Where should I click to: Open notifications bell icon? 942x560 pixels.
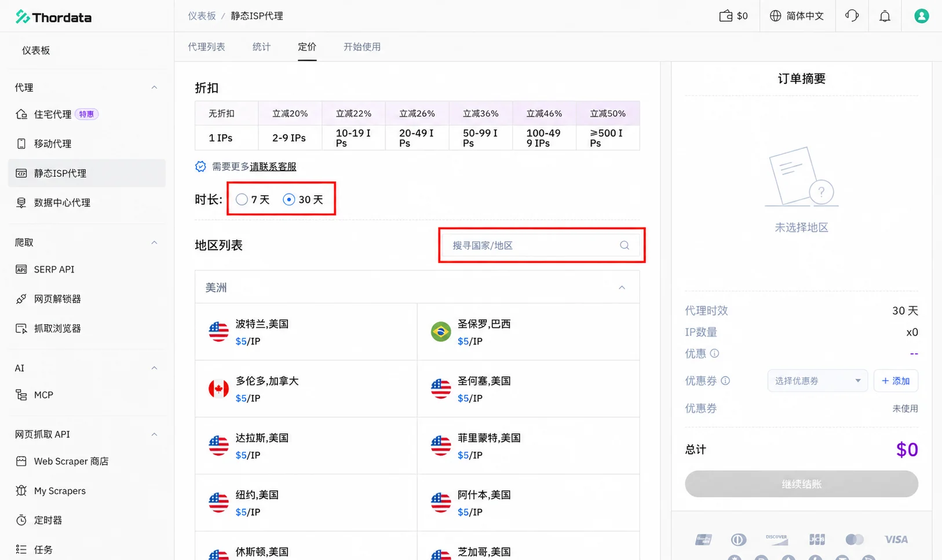[x=885, y=16]
